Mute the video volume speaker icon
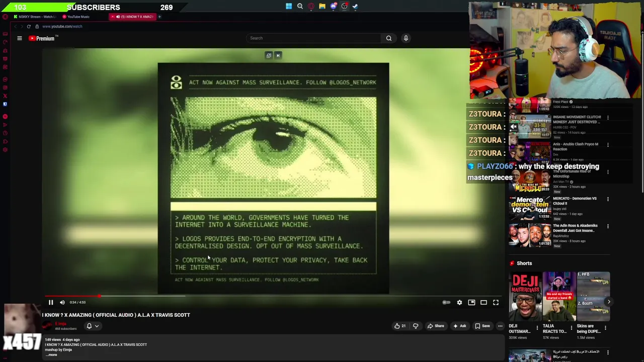This screenshot has width=644, height=362. (x=62, y=302)
